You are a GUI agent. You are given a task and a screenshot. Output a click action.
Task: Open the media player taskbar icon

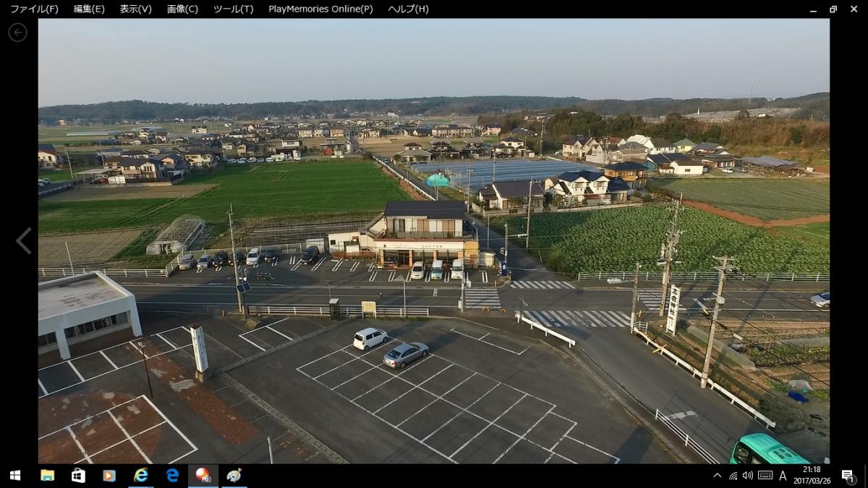coord(109,476)
